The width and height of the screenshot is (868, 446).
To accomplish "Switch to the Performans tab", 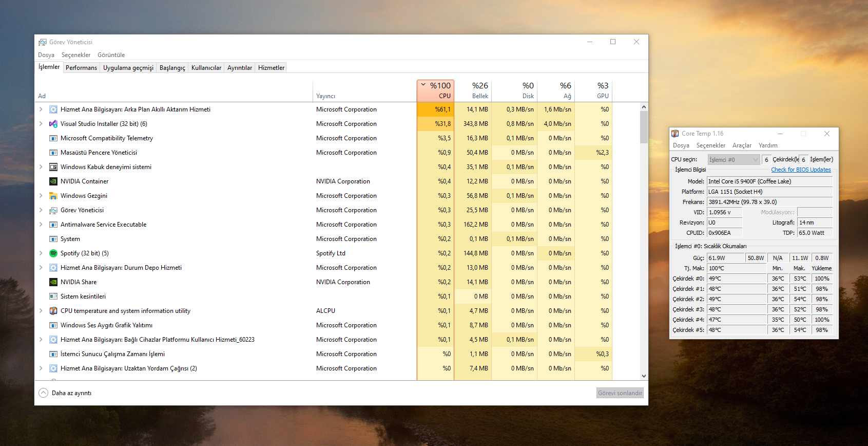I will [81, 68].
